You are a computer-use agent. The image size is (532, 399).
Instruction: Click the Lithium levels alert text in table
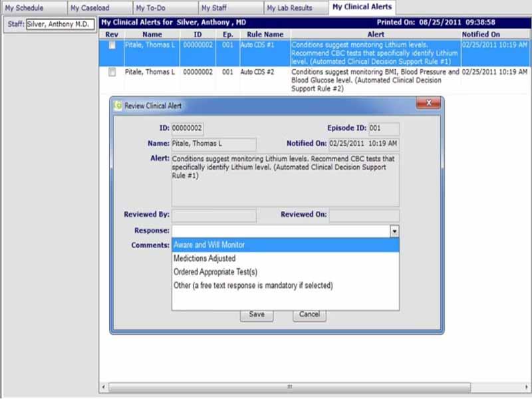pyautogui.click(x=374, y=53)
